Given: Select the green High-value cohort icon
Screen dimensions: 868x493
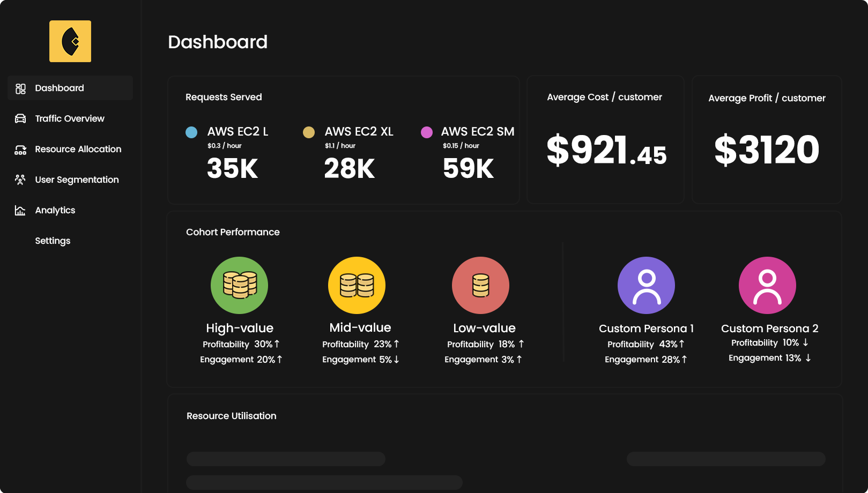Looking at the screenshot, I should pos(239,285).
